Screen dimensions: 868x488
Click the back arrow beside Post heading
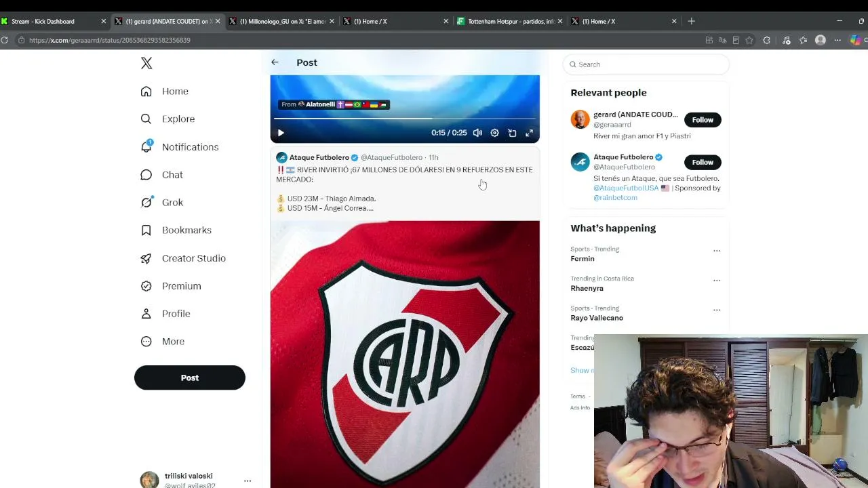tap(275, 62)
